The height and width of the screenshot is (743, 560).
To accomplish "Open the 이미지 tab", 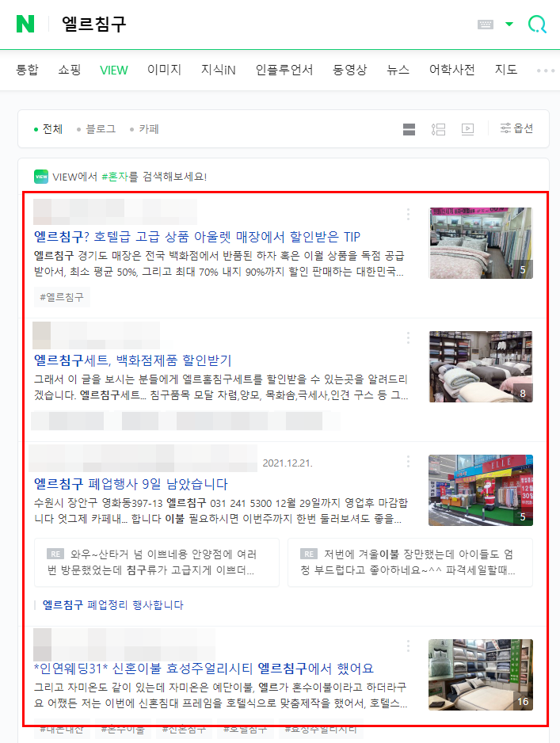I will (x=165, y=70).
